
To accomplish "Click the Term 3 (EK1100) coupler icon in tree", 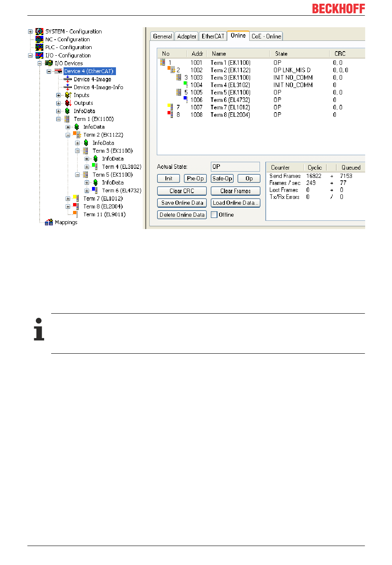I will click(x=86, y=151).
